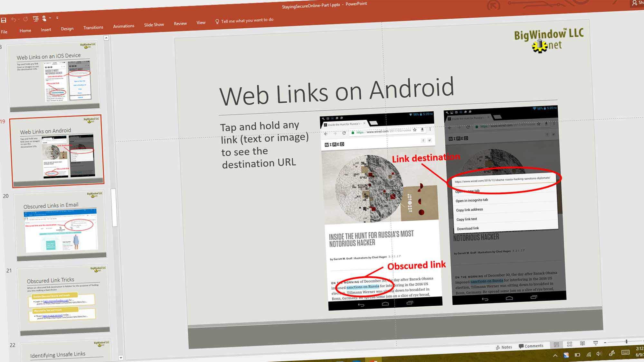Select the Animations ribbon tab
This screenshot has width=644, height=362.
(124, 26)
